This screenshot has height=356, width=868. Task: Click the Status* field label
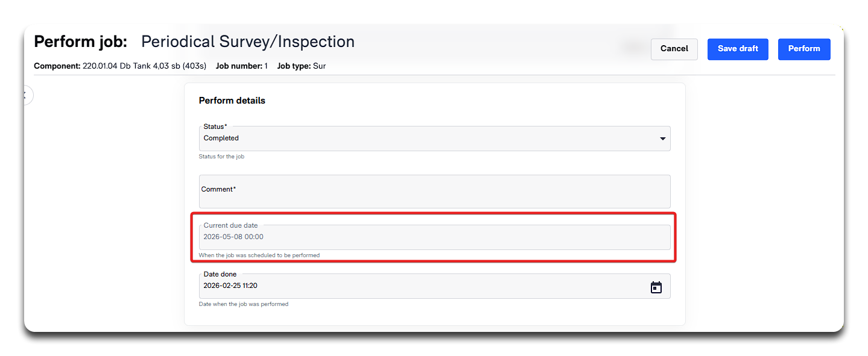(x=215, y=126)
